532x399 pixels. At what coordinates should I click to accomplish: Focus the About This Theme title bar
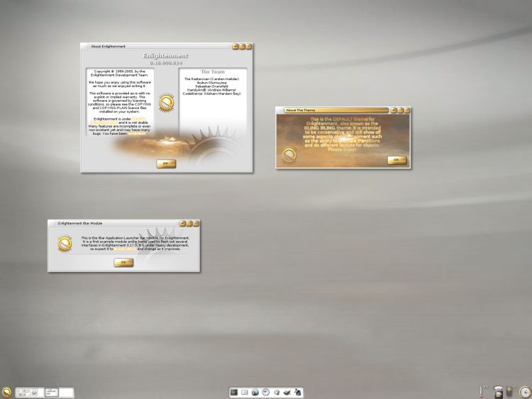pyautogui.click(x=336, y=110)
